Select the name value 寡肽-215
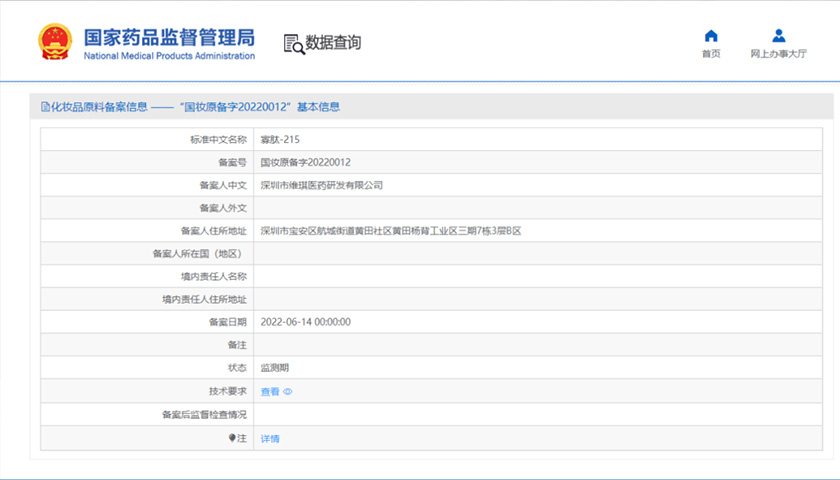The image size is (840, 480). tap(280, 139)
